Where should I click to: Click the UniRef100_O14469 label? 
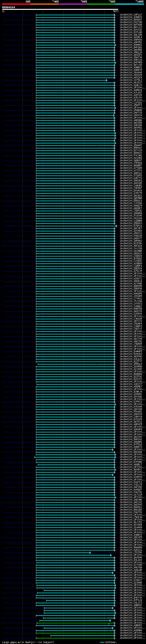(131, 527)
